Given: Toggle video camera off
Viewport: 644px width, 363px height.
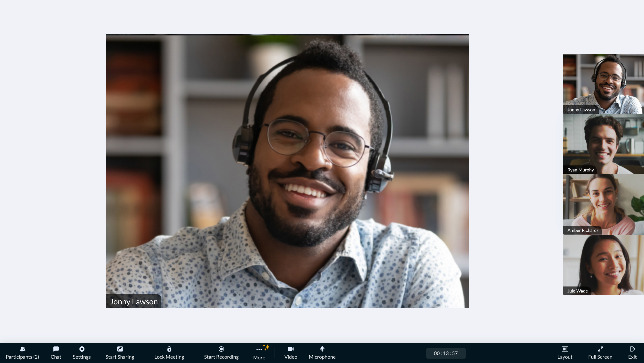Looking at the screenshot, I should coord(290,352).
